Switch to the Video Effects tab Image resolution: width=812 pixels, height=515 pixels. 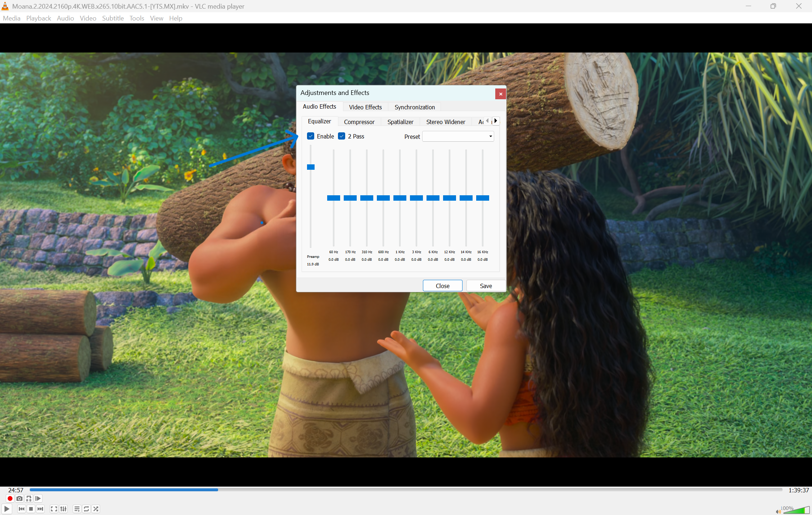coord(365,107)
